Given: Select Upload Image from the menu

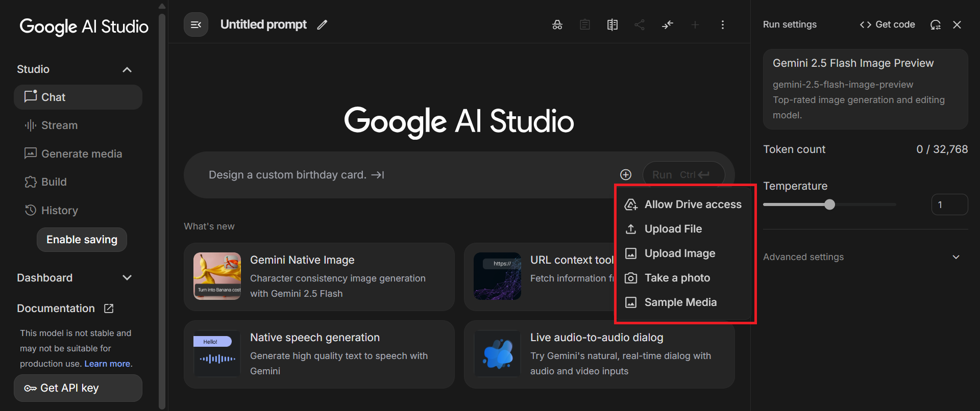Looking at the screenshot, I should pyautogui.click(x=683, y=253).
